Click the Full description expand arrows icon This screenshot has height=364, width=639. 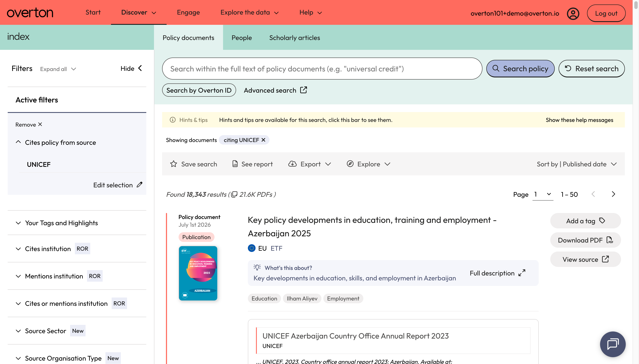point(522,273)
